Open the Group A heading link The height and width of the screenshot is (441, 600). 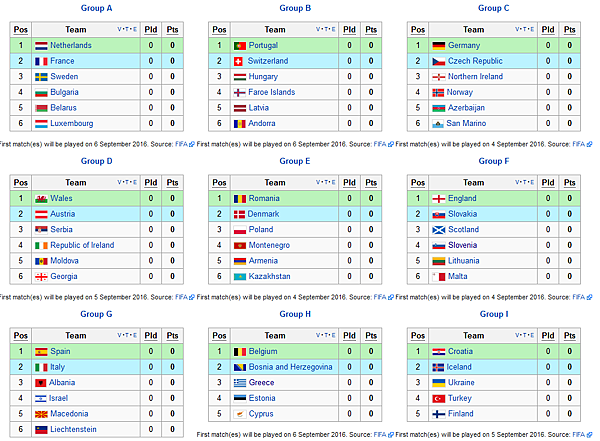[x=96, y=8]
